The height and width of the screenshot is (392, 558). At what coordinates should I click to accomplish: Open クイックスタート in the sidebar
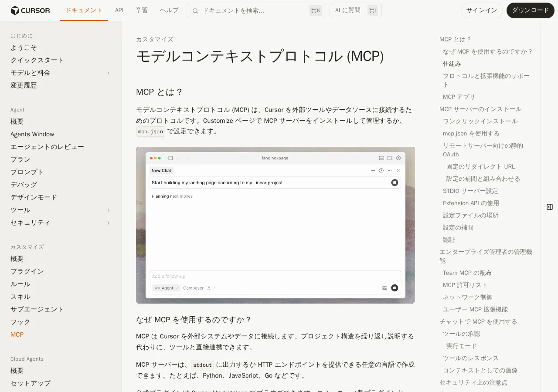pos(37,61)
